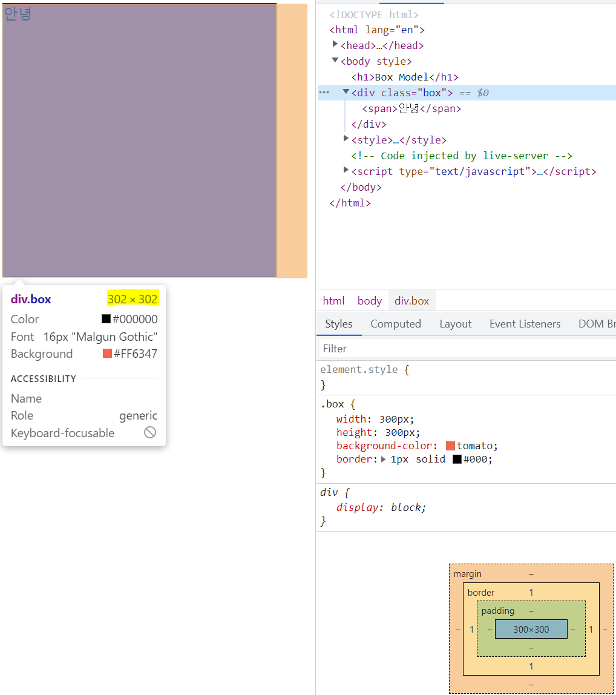Click the html breadcrumb
616x695 pixels.
333,301
